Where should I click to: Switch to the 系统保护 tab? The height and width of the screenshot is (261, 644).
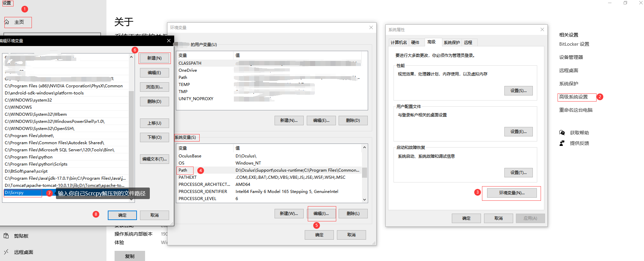pos(452,43)
